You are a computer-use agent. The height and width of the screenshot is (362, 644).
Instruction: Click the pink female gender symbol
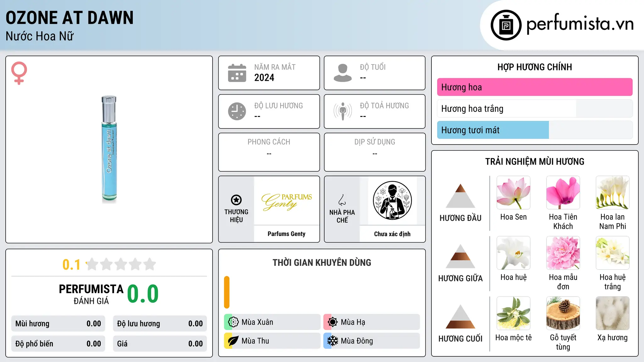pos(19,73)
